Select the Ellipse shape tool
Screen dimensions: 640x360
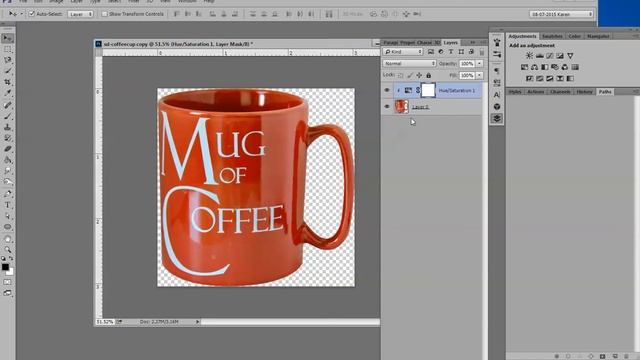7,227
